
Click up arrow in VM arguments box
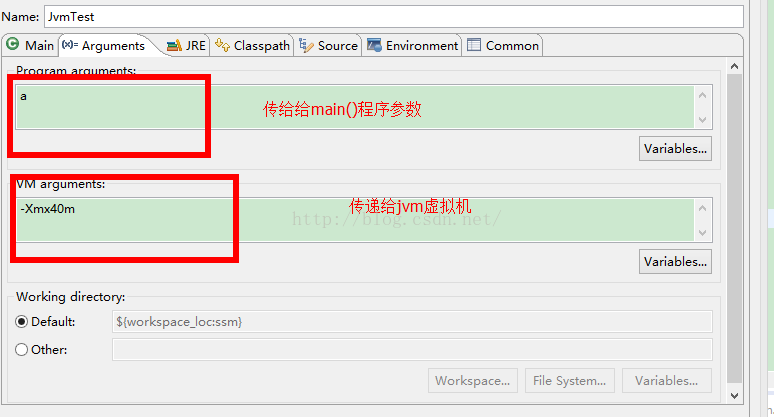(703, 208)
